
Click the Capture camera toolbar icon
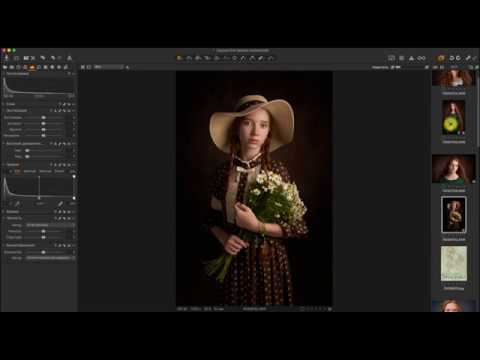[x=16, y=58]
